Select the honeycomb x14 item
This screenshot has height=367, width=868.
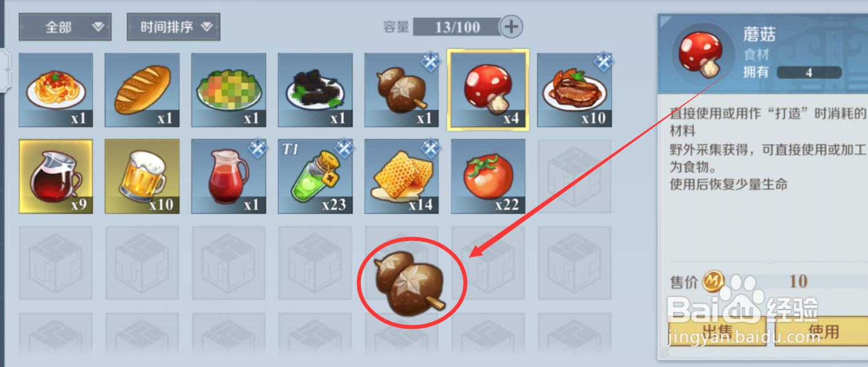[402, 177]
